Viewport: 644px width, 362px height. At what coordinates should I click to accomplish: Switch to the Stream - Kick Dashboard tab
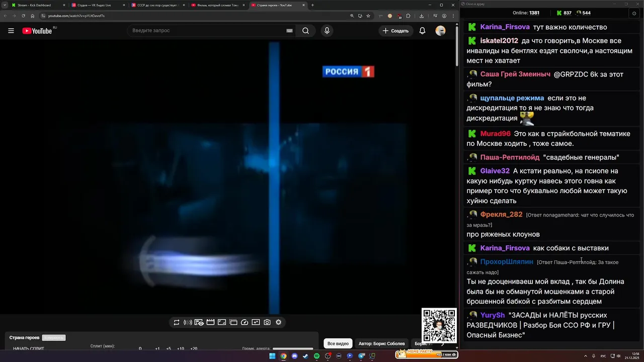[x=38, y=5]
